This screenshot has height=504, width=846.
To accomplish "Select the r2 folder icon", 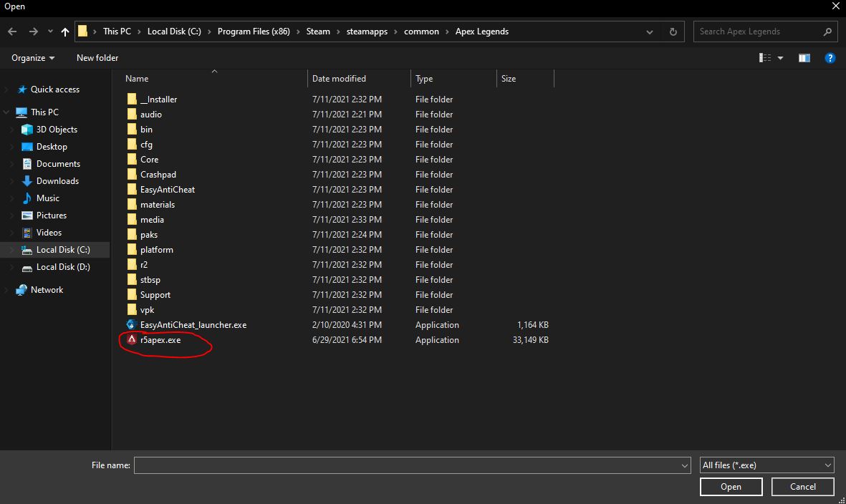I will click(132, 265).
